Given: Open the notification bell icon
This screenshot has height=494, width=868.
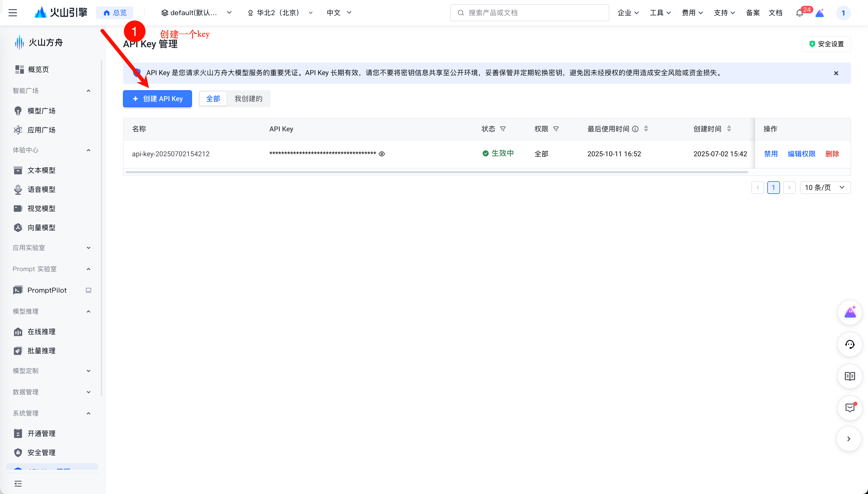Looking at the screenshot, I should pyautogui.click(x=800, y=13).
